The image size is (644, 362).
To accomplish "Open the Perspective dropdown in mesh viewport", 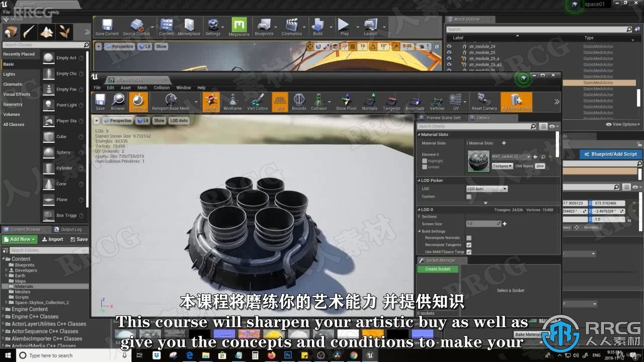I will point(117,121).
